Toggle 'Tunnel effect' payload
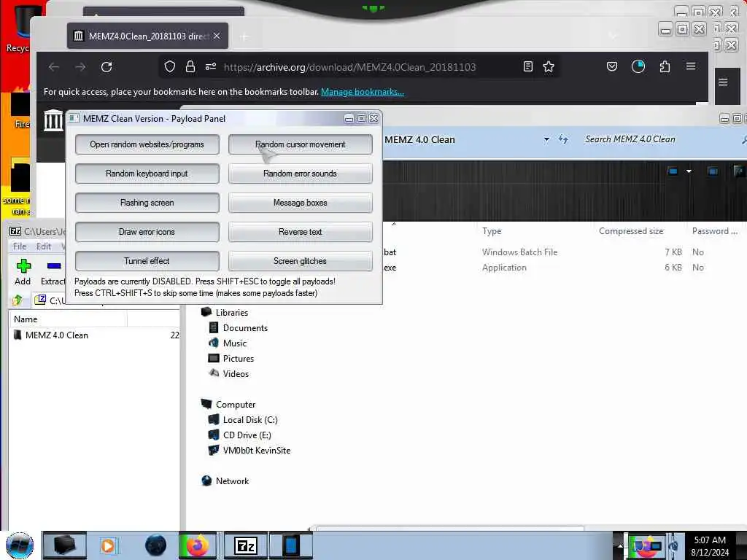The image size is (747, 560). (147, 260)
